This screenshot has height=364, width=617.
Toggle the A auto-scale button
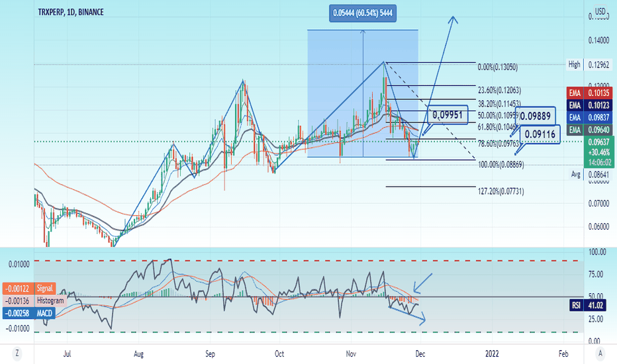(600, 353)
